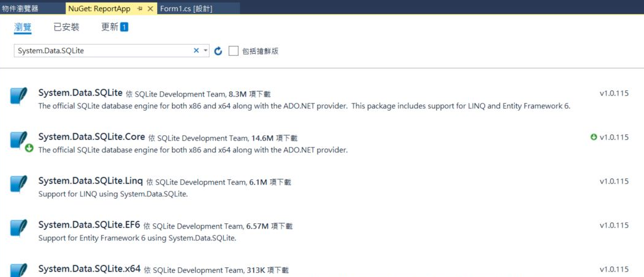Open the 已安裝 installed tab
Image resolution: width=644 pixels, height=277 pixels.
tap(67, 28)
